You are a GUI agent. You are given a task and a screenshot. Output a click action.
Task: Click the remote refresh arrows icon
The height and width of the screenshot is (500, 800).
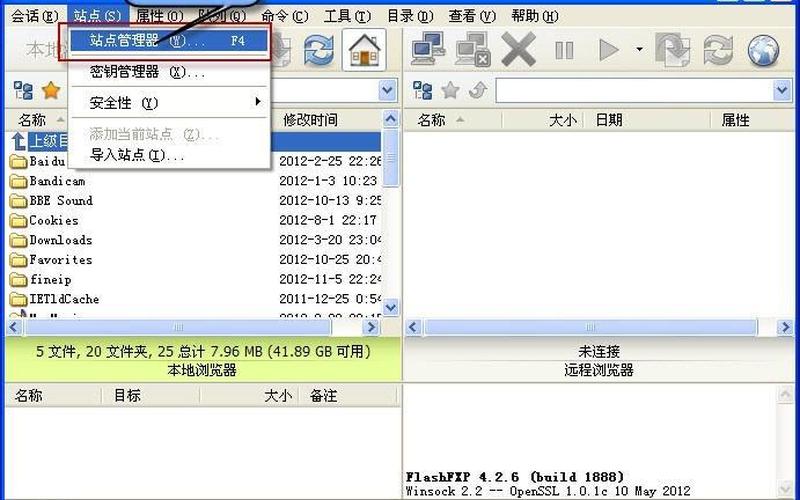pyautogui.click(x=717, y=50)
